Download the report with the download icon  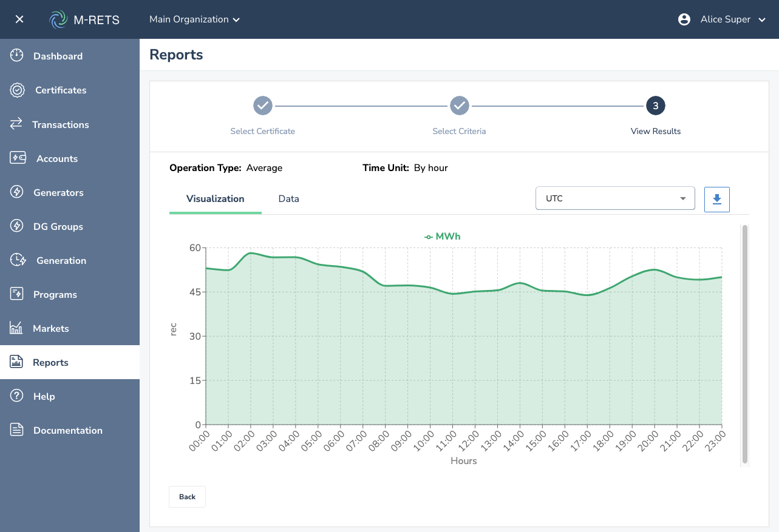(x=716, y=199)
